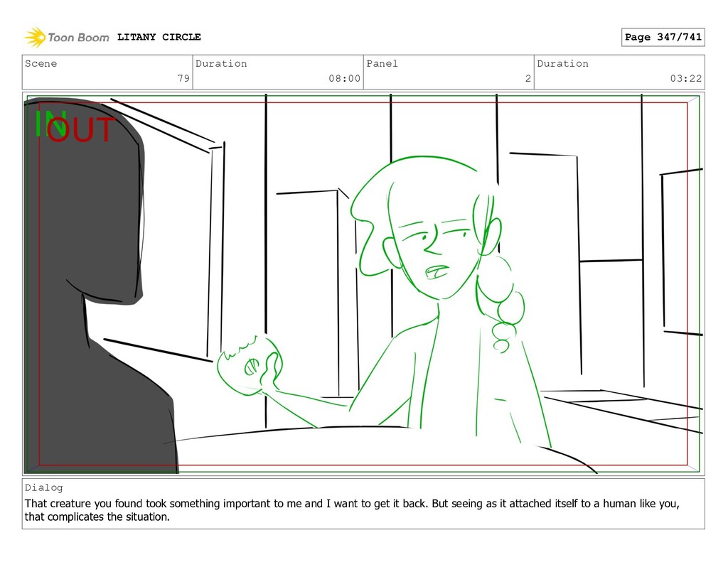Click the Page 347/741 indicator box
728x562 pixels.
coord(663,37)
